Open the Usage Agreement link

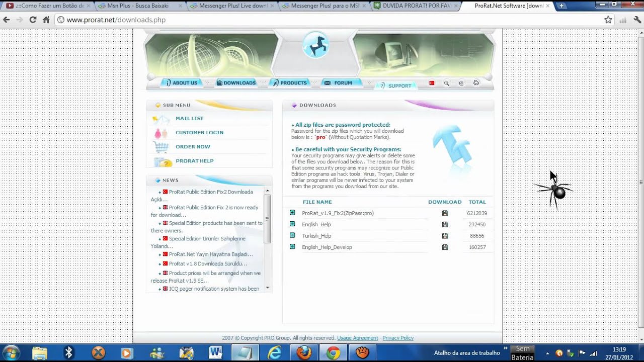(358, 338)
